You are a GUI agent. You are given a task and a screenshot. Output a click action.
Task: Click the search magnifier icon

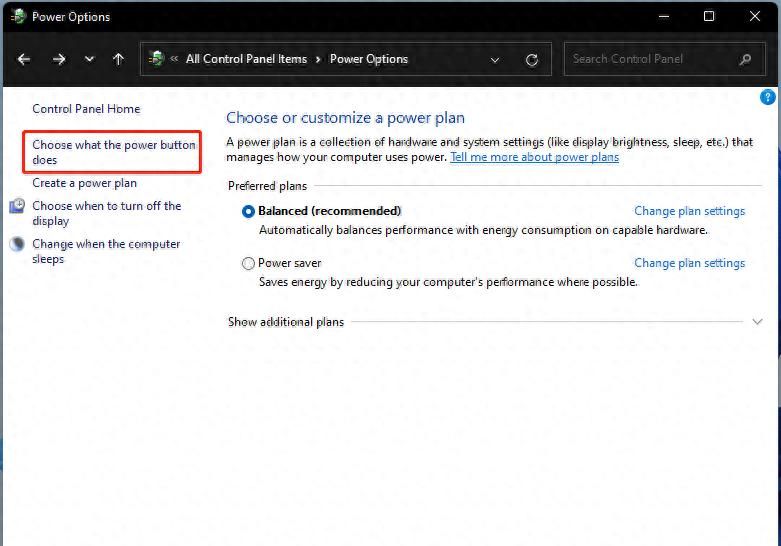pos(745,59)
